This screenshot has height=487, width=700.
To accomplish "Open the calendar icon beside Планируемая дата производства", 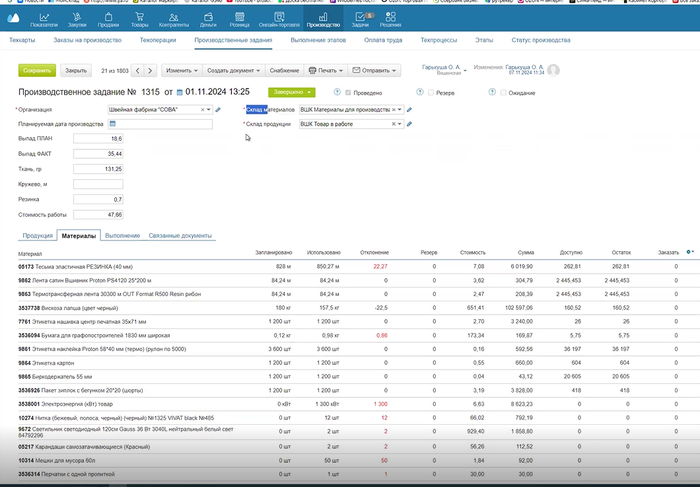I will pyautogui.click(x=113, y=123).
